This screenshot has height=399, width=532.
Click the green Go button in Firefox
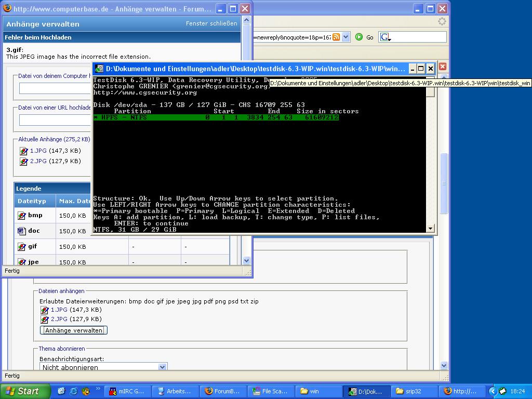pyautogui.click(x=359, y=37)
